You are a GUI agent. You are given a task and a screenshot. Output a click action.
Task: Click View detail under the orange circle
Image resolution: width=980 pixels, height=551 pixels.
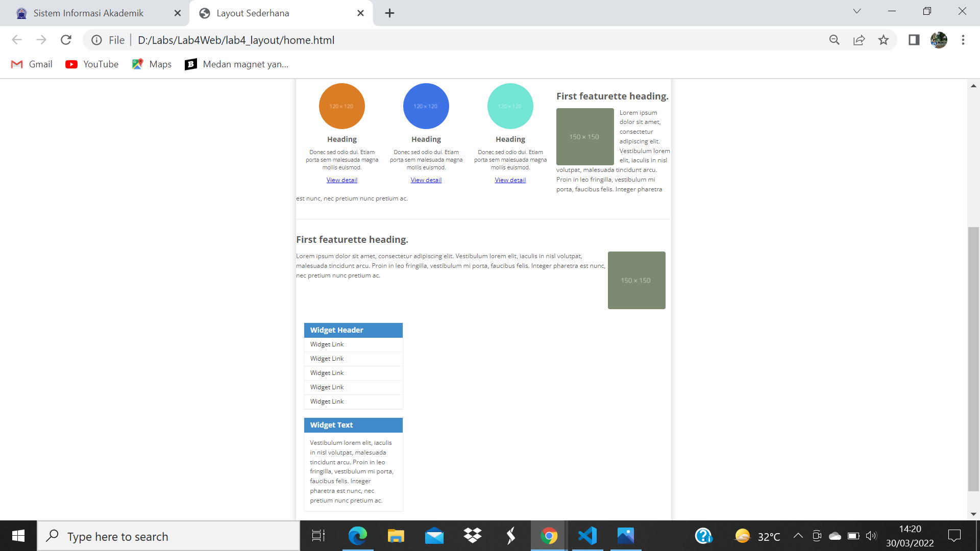coord(341,180)
